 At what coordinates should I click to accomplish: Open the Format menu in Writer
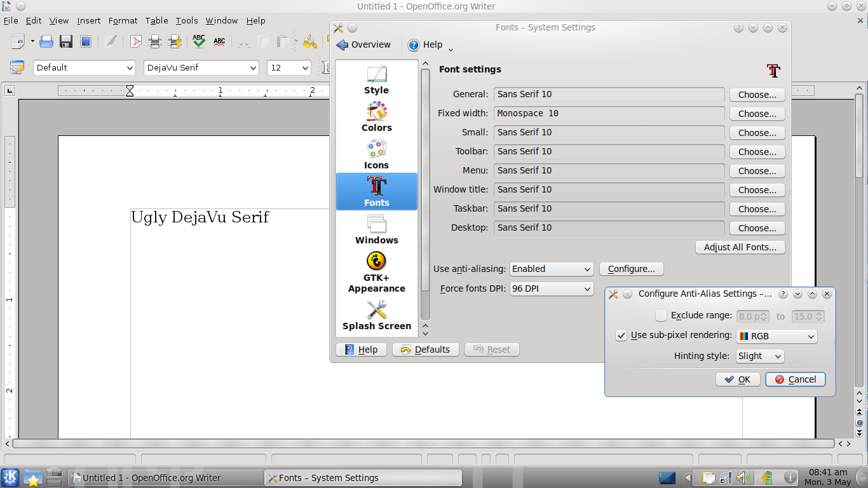pyautogui.click(x=123, y=20)
